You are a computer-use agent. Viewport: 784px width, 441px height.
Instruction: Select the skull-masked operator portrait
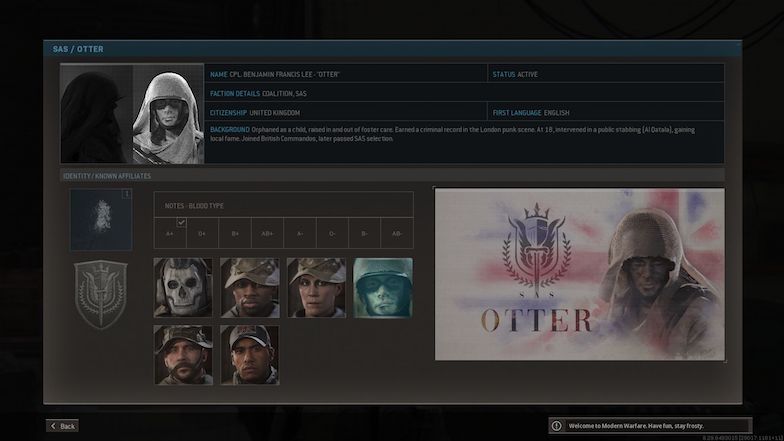tap(182, 288)
